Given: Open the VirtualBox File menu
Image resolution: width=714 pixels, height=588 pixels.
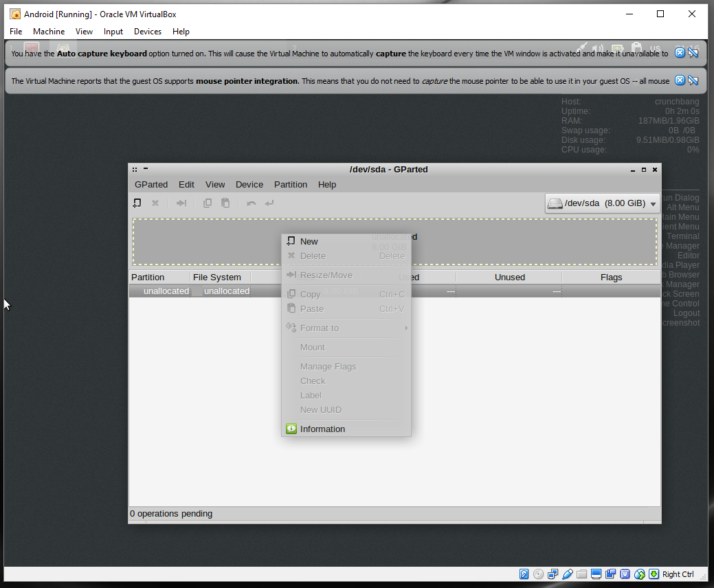Looking at the screenshot, I should 16,32.
